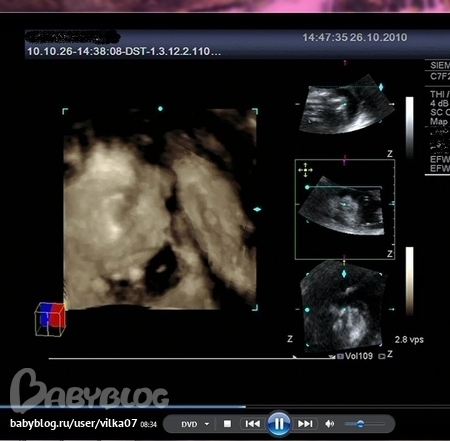Screen dimensions: 450x441
Task: Click the 3D rendered fetal image
Action: 160,209
